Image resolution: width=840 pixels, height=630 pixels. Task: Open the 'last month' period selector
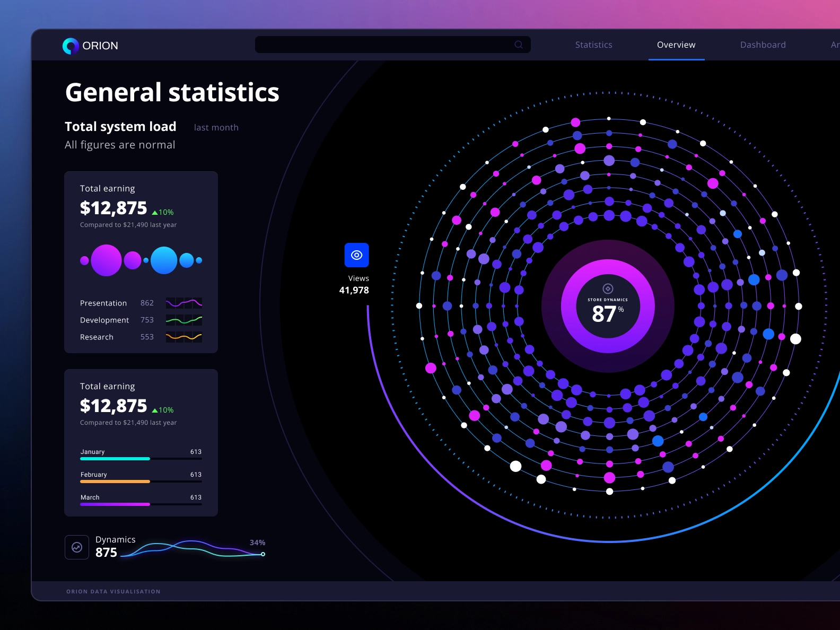[x=216, y=128]
